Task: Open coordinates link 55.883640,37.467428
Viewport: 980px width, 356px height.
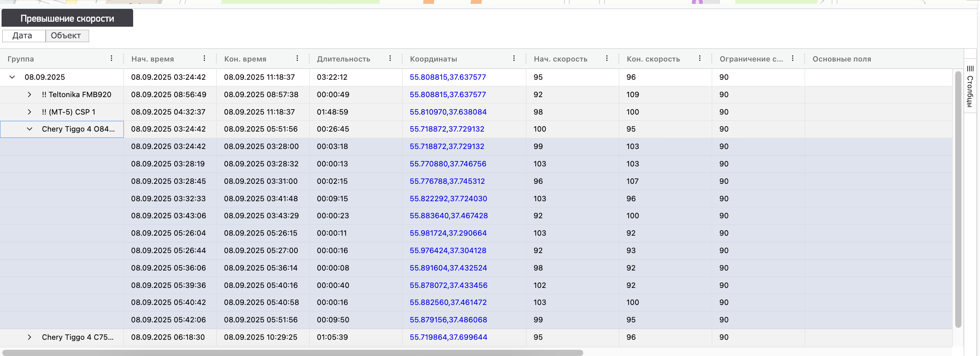Action: pyautogui.click(x=449, y=216)
